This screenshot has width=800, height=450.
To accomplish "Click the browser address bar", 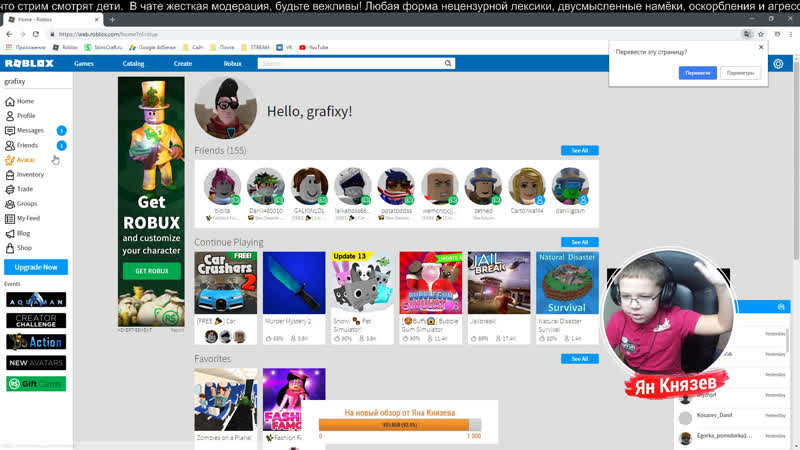I will coord(393,34).
